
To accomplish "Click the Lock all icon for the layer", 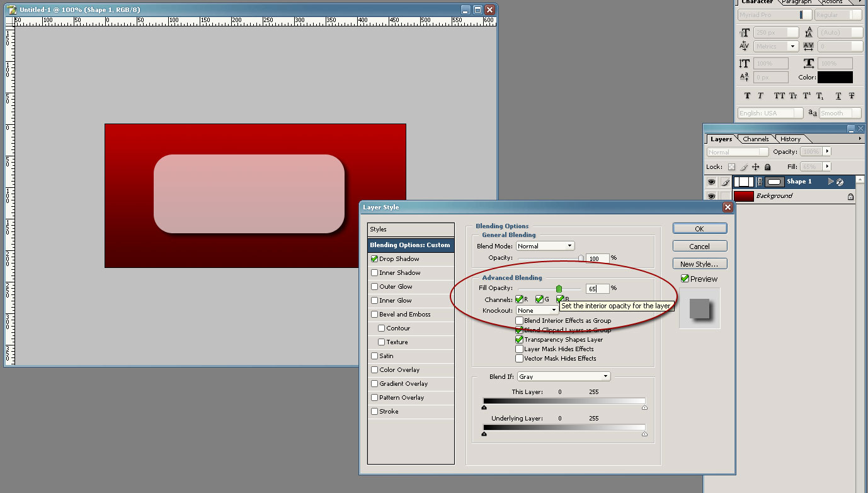I will point(768,166).
